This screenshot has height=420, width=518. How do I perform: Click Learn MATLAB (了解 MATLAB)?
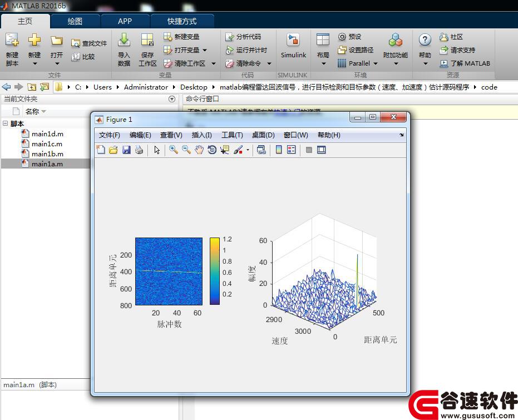point(465,63)
